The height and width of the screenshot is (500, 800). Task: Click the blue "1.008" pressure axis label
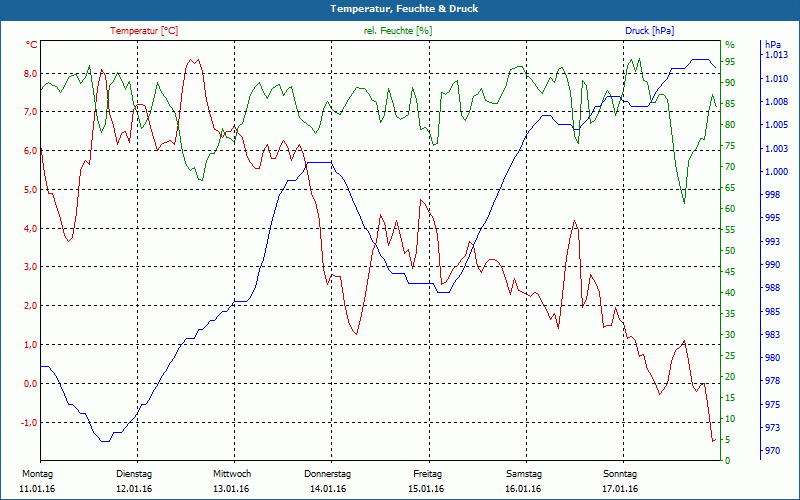[776, 102]
